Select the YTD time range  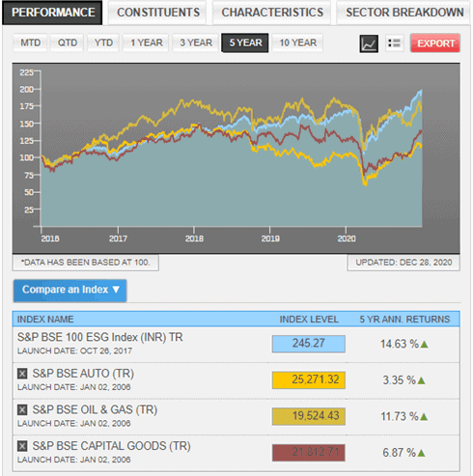tap(103, 42)
